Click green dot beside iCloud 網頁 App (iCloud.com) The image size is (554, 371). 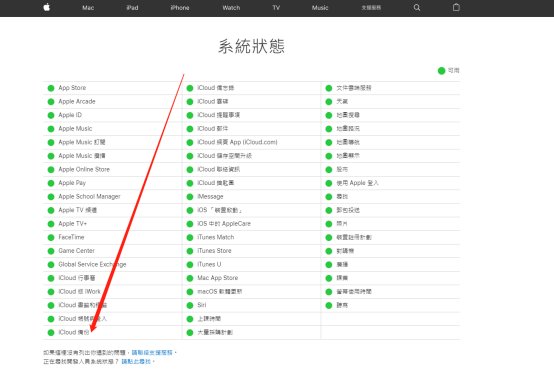click(190, 142)
